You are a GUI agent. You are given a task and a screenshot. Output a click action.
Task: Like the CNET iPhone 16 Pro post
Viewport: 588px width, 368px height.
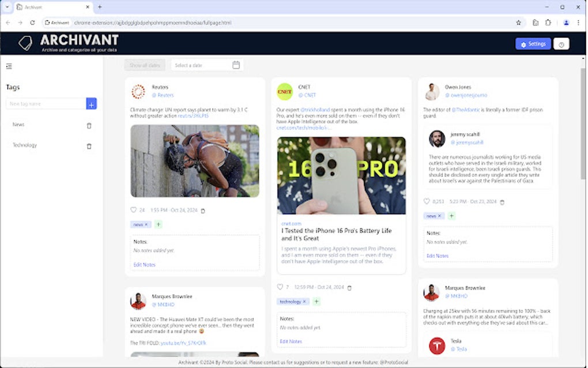tap(280, 287)
